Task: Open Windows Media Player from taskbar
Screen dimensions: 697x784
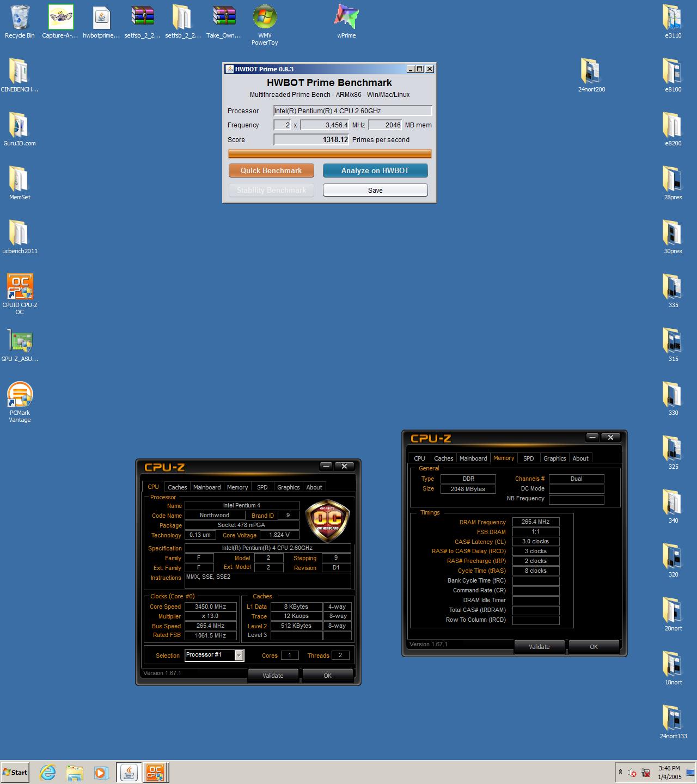Action: click(101, 772)
